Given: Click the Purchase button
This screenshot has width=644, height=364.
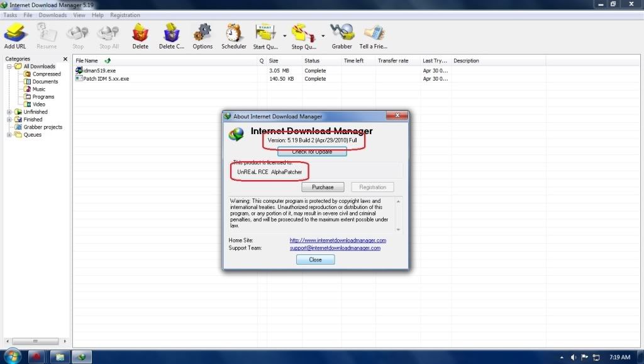Looking at the screenshot, I should coord(323,187).
